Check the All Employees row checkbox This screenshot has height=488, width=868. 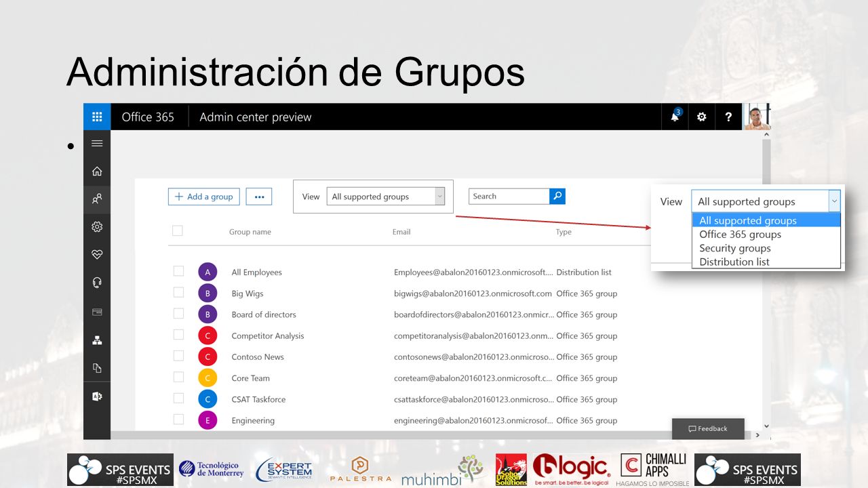178,271
